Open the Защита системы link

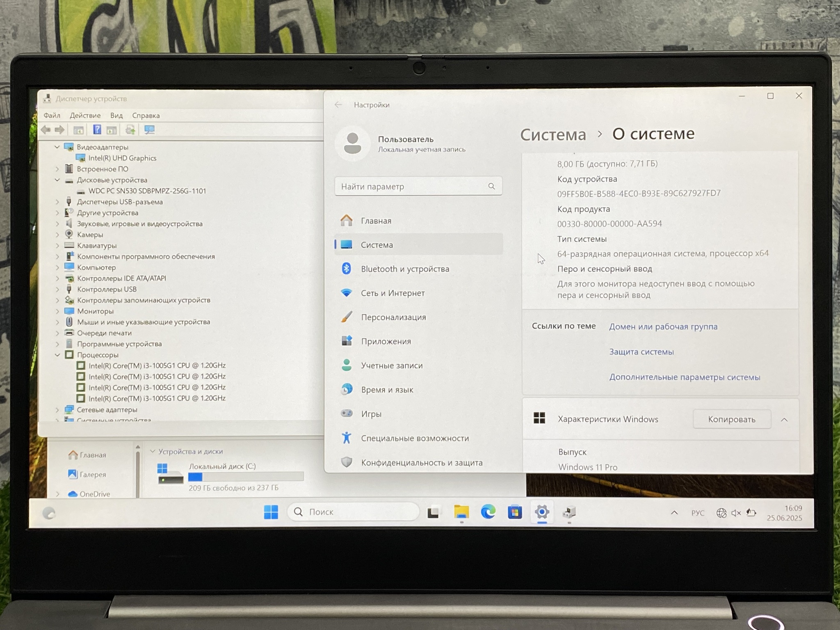tap(641, 352)
